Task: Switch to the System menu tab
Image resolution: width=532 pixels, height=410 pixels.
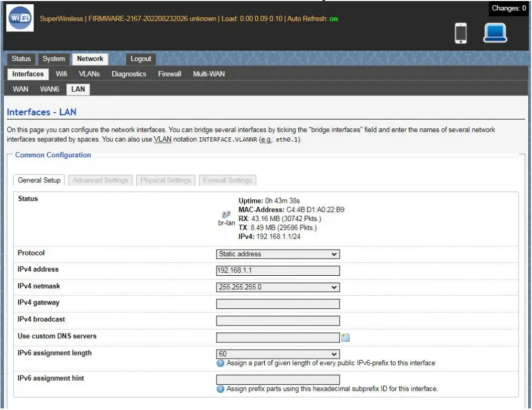Action: pyautogui.click(x=54, y=59)
